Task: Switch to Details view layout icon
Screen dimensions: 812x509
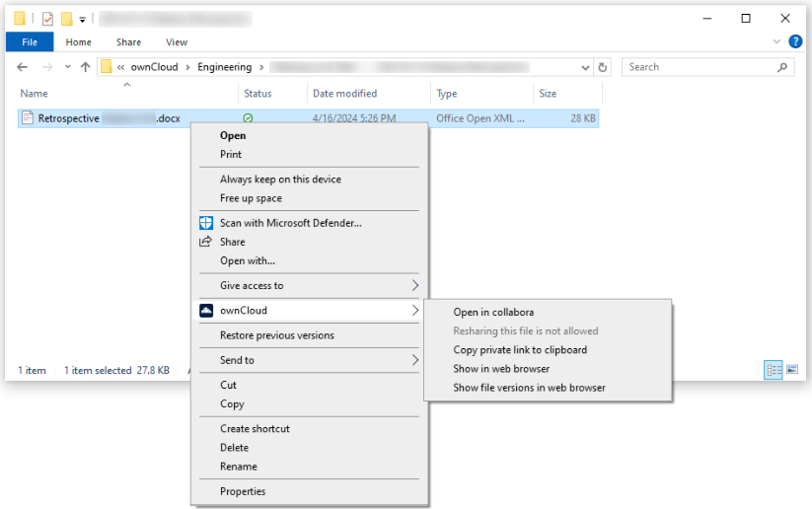Action: (x=774, y=370)
